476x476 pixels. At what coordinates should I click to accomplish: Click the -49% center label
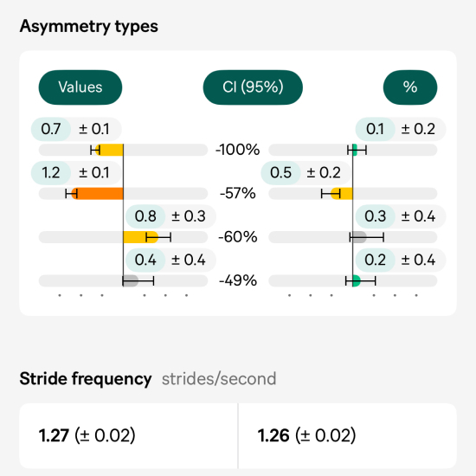click(x=238, y=280)
